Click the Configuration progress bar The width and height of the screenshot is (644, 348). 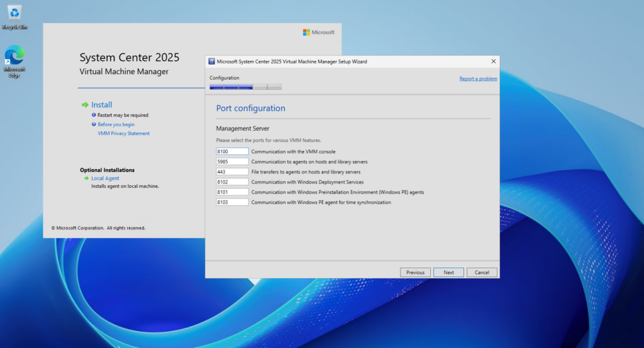click(246, 87)
